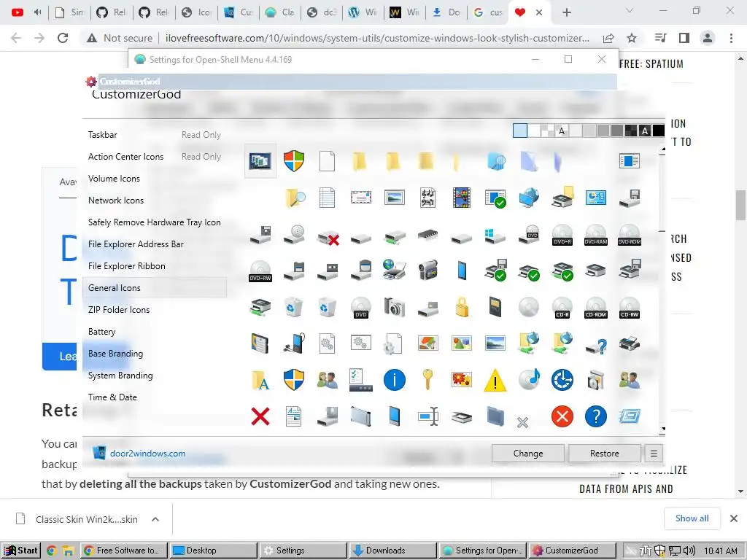The image size is (747, 560).
Task: Open the Network Icons section
Action: tap(155, 201)
